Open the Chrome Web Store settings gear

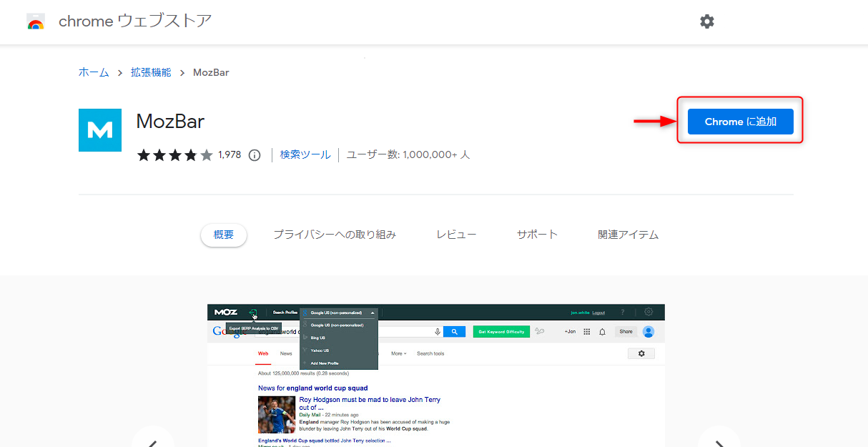coord(707,21)
